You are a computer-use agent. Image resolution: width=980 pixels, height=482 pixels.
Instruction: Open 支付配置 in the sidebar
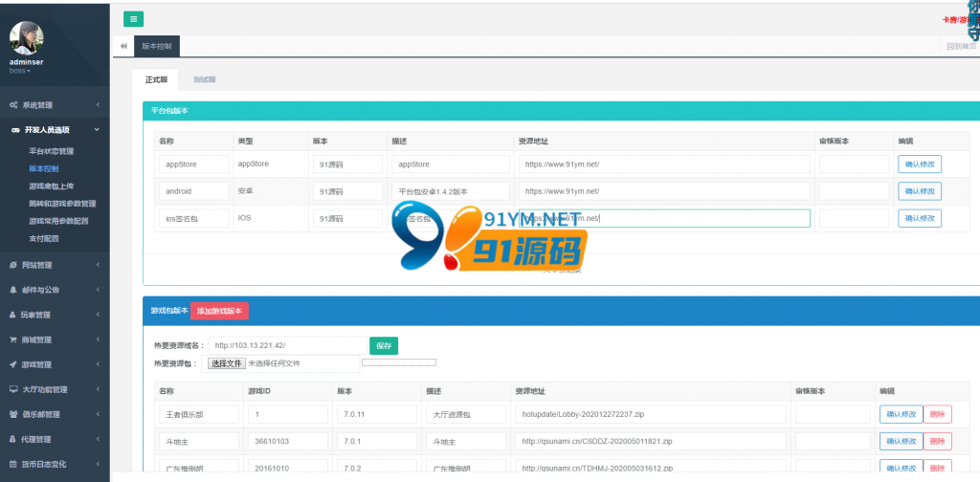[x=44, y=238]
